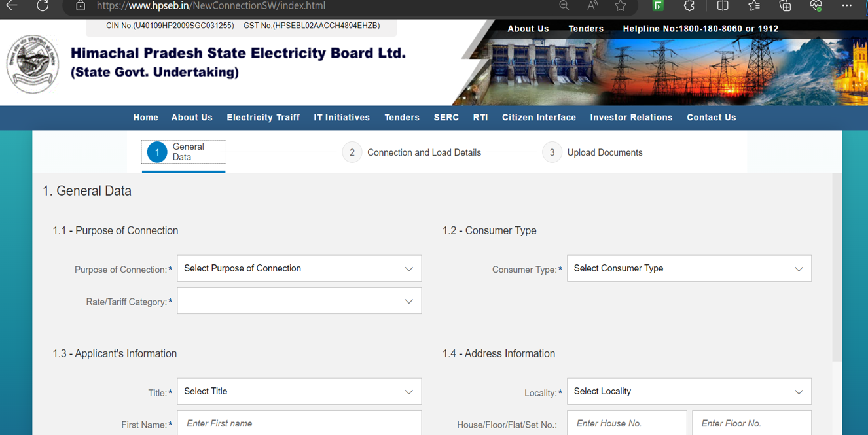Open the SERC menu item
Viewport: 868px width, 435px height.
click(x=446, y=118)
